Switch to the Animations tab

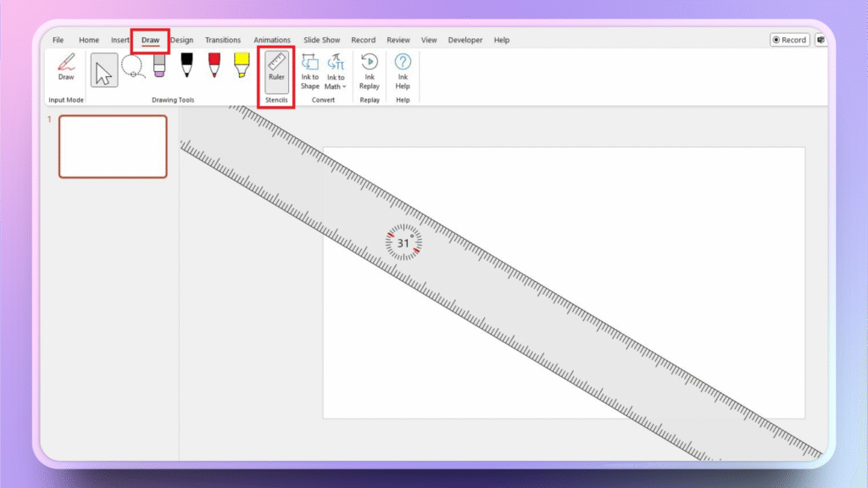click(272, 39)
